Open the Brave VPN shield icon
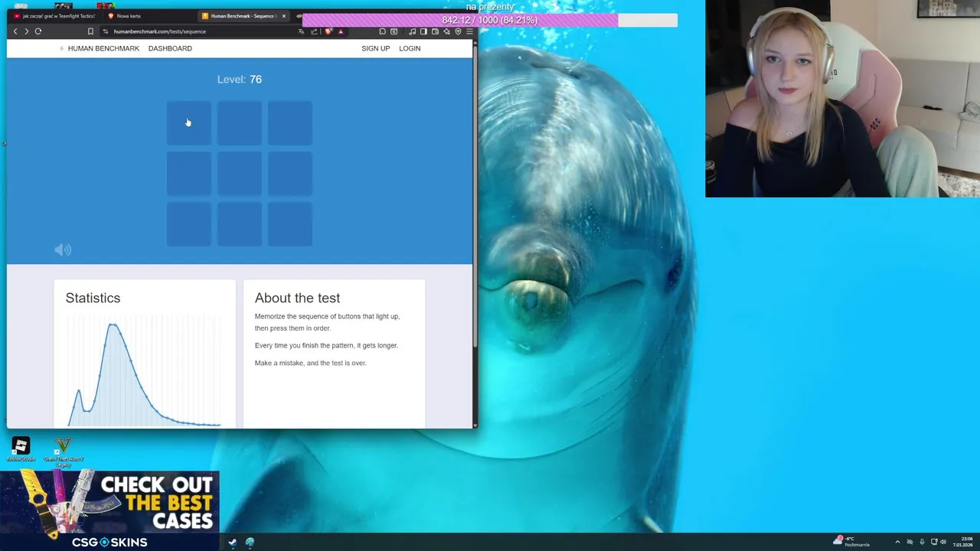This screenshot has height=551, width=980. pyautogui.click(x=458, y=31)
